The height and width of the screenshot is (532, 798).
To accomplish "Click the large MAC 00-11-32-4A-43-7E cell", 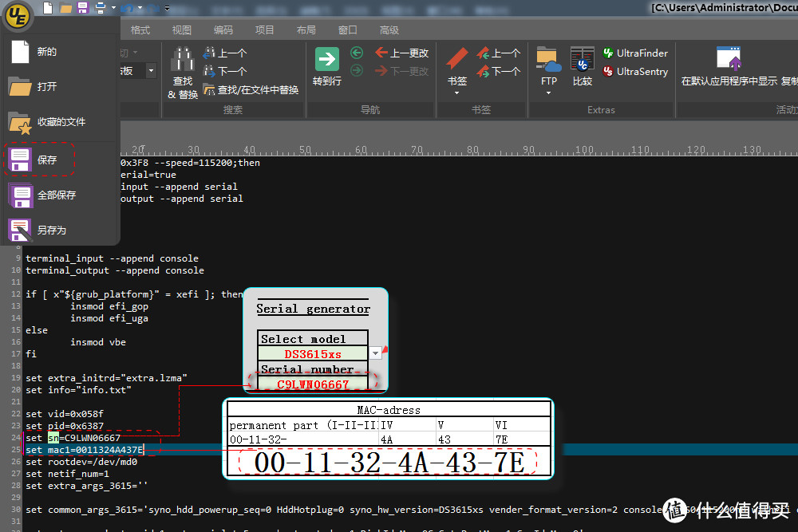I will pyautogui.click(x=389, y=463).
